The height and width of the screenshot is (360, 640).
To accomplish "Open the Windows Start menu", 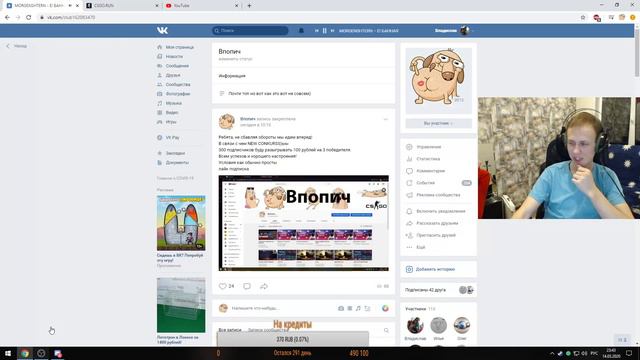I will (x=8, y=353).
